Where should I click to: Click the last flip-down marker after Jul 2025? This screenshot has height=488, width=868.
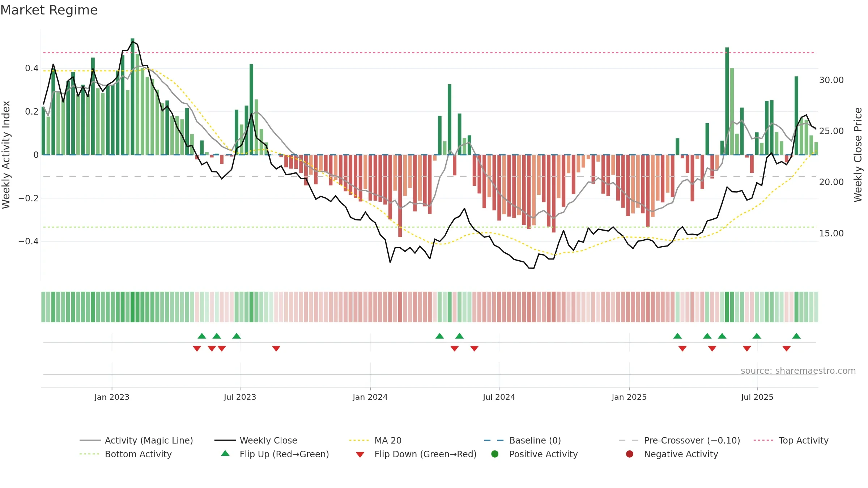[786, 348]
